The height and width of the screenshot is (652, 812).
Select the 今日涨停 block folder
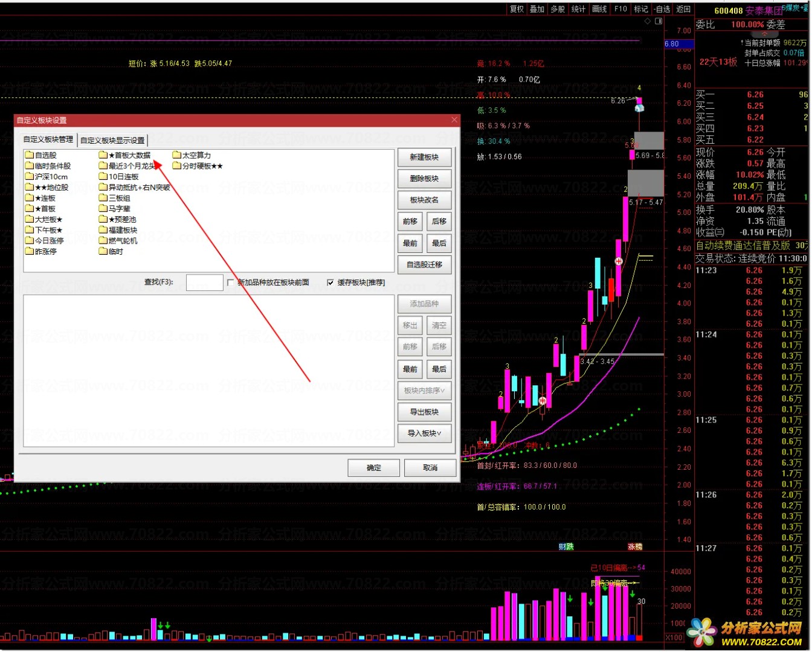coord(45,241)
